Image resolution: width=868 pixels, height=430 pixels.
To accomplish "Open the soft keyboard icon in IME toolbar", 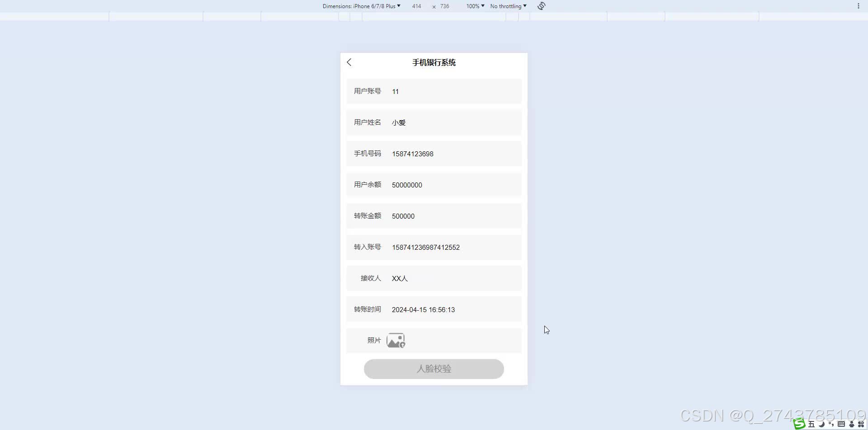I will [841, 424].
